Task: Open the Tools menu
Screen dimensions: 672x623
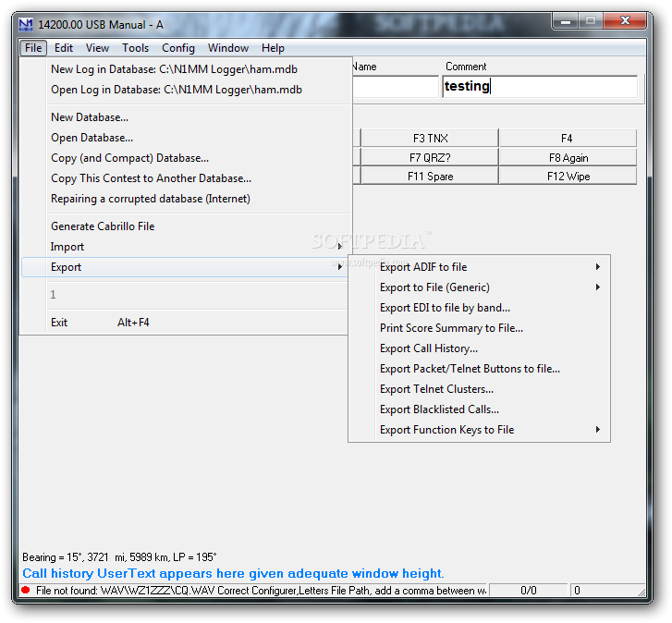Action: click(135, 47)
